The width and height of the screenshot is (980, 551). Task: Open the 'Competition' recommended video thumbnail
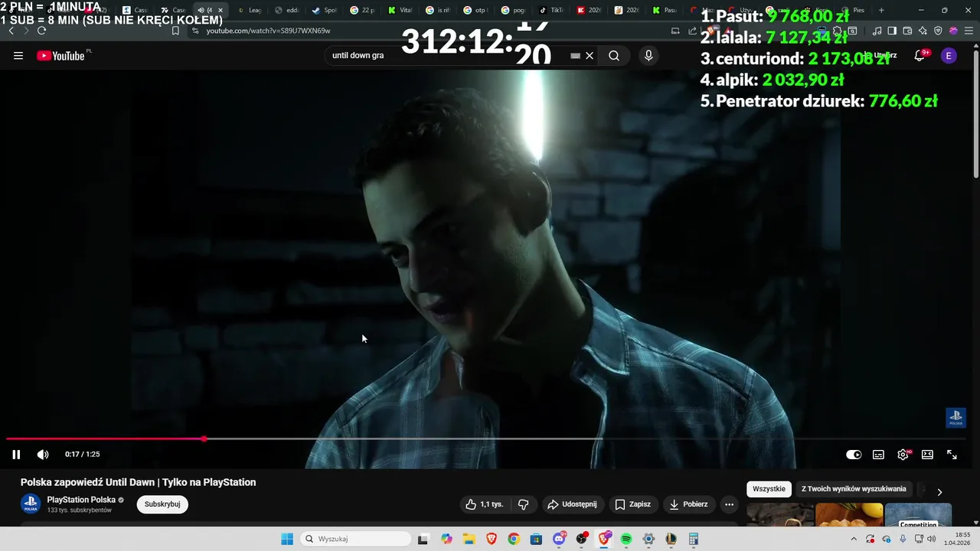click(x=918, y=515)
